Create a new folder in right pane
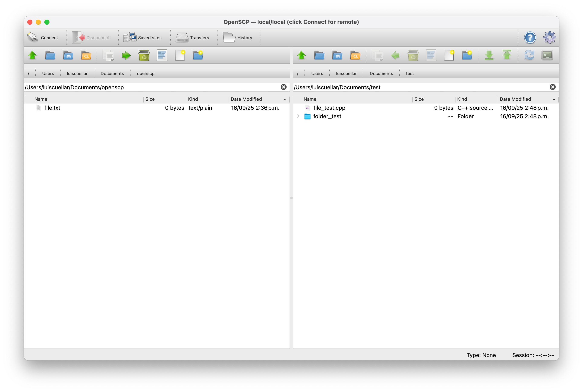Screen dimensions: 583x392 coord(467,55)
